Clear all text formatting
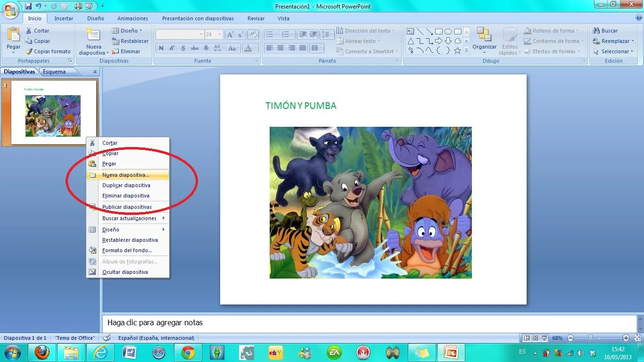Image resolution: width=644 pixels, height=362 pixels. click(x=253, y=34)
